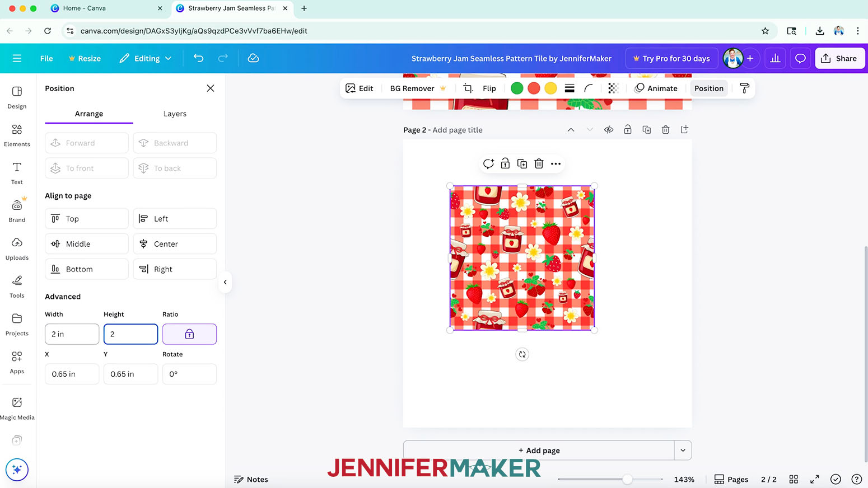This screenshot has width=868, height=488.
Task: Align element to Left of page
Action: pos(175,219)
